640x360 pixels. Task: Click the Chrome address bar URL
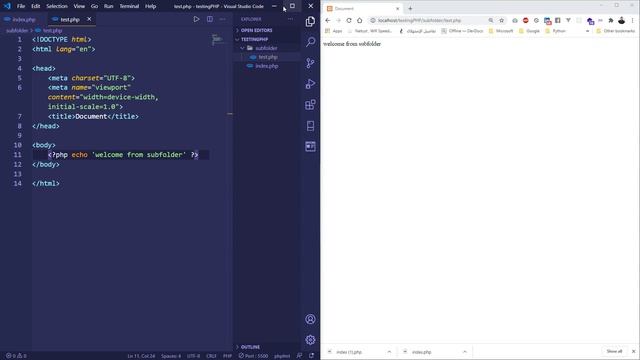pos(419,20)
